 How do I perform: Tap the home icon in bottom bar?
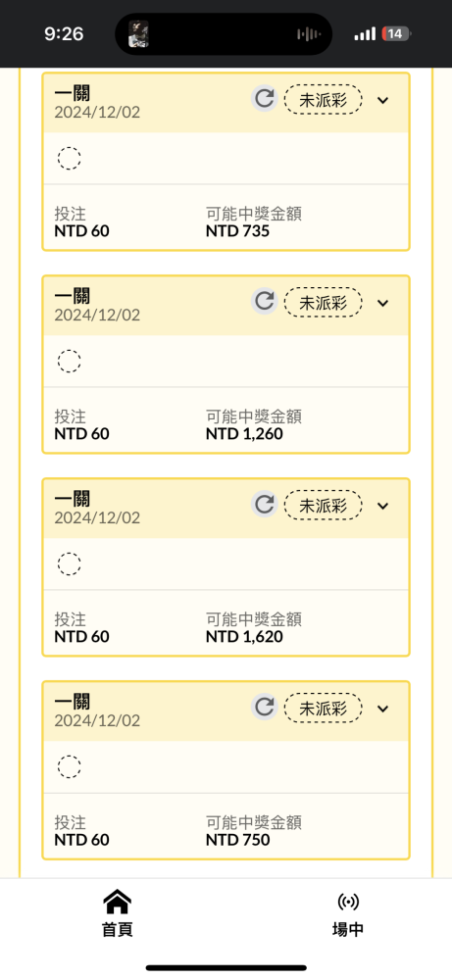pyautogui.click(x=117, y=902)
